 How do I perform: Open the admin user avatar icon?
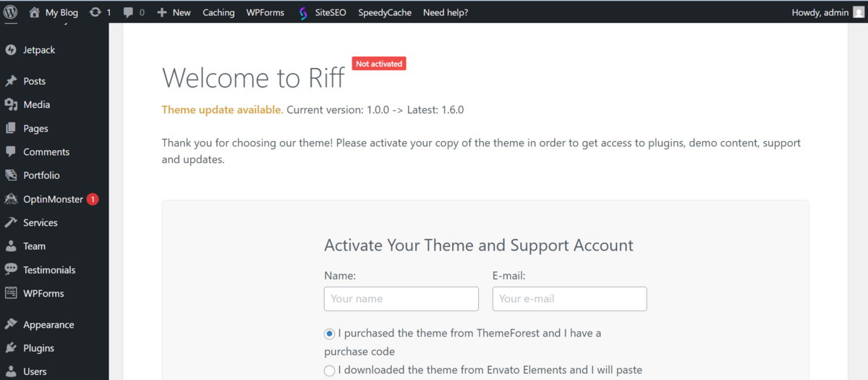tap(859, 12)
